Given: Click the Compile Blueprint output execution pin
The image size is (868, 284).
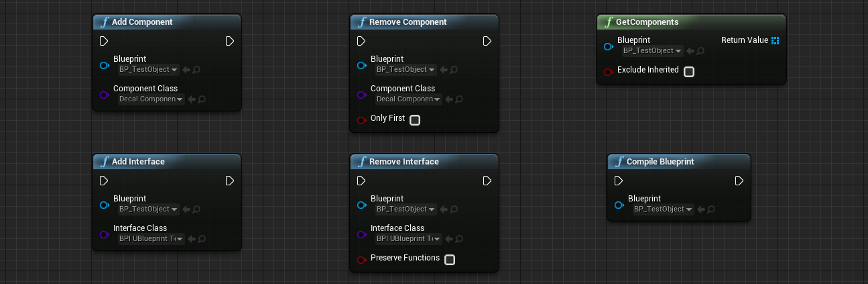Looking at the screenshot, I should click(739, 181).
